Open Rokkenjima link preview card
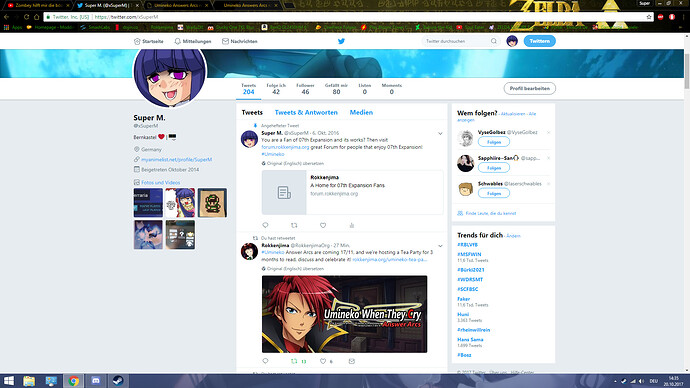Image resolution: width=690 pixels, height=388 pixels. click(352, 192)
